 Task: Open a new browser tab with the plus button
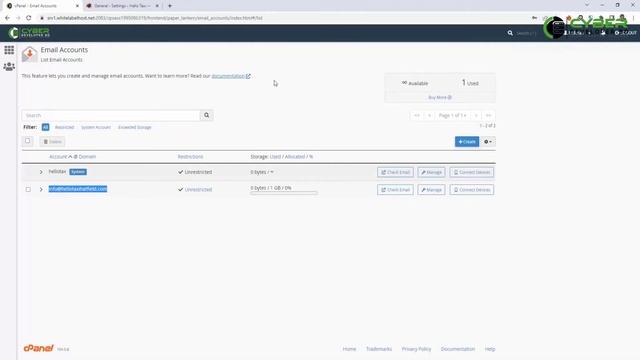[x=170, y=6]
